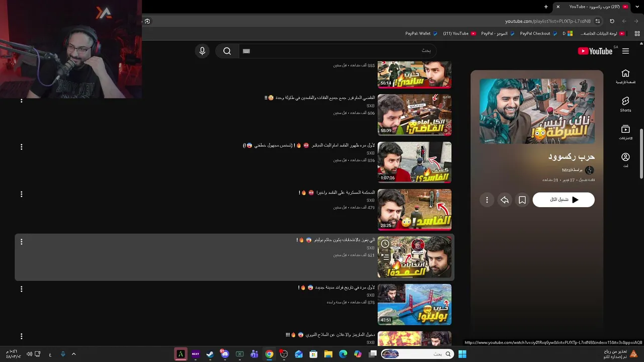The height and width of the screenshot is (362, 644).
Task: Open File Explorer from the taskbar
Action: click(328, 354)
